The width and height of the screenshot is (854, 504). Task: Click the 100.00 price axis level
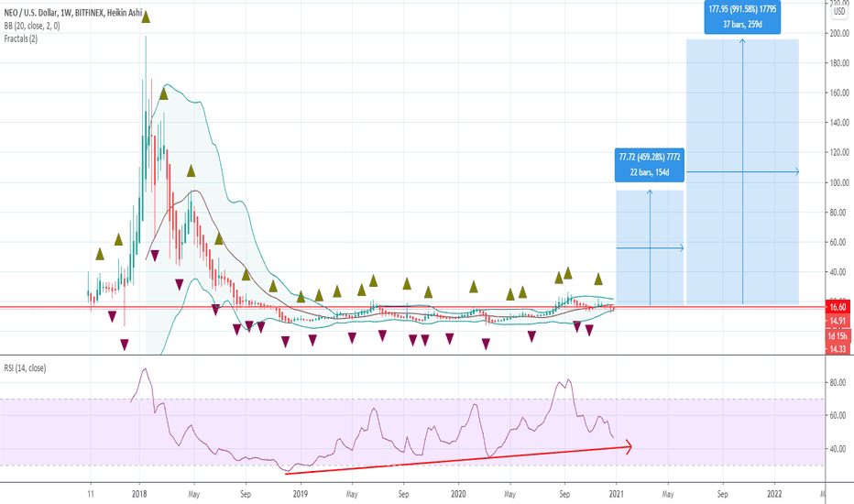tap(838, 182)
